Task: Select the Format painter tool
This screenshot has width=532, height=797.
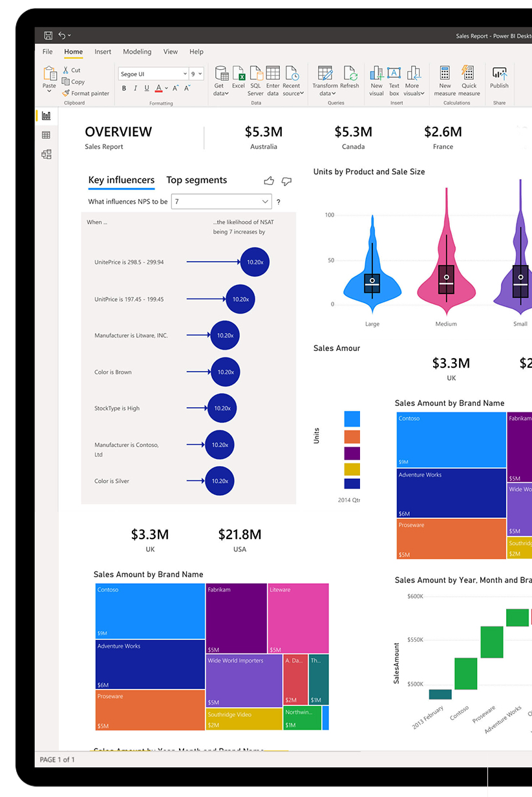Action: (86, 93)
